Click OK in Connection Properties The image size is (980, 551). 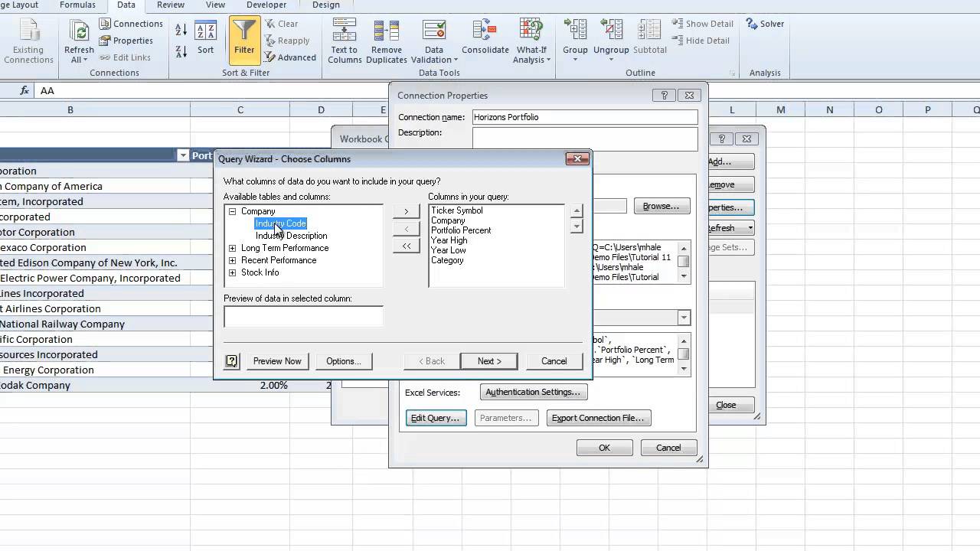tap(605, 448)
